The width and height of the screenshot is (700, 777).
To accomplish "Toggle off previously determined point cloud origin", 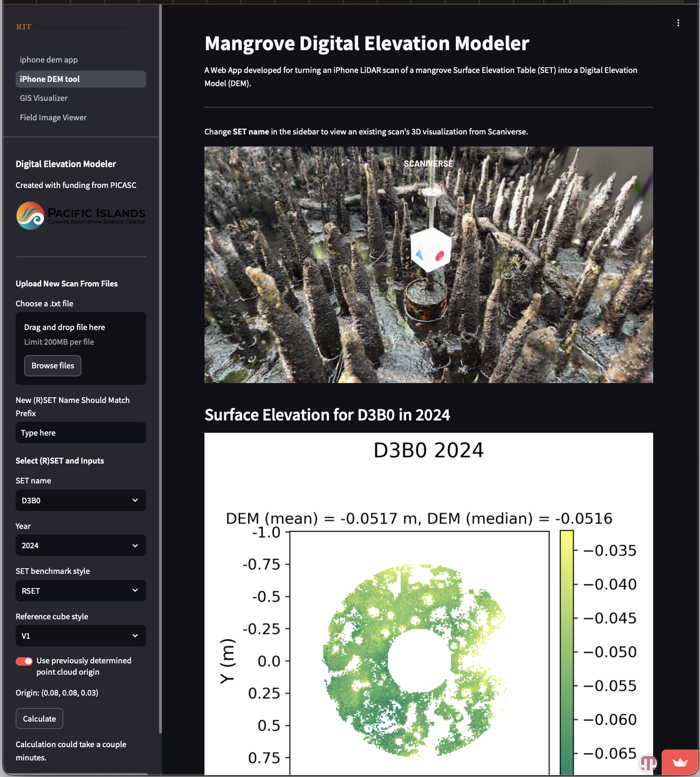I will [x=24, y=661].
